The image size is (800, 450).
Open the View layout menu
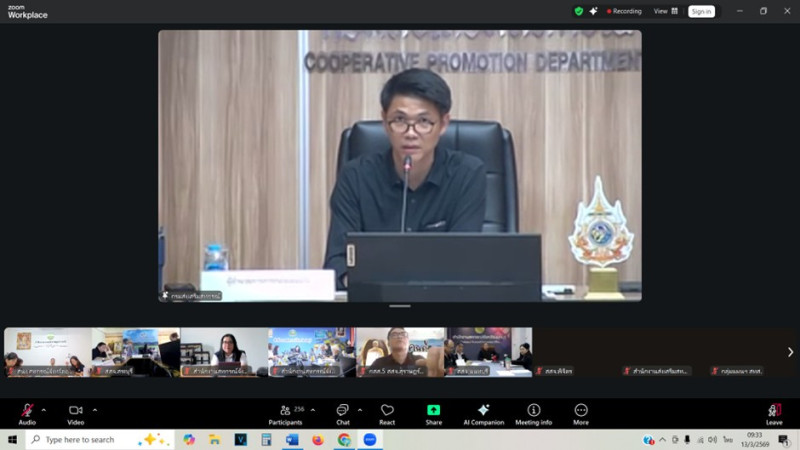(x=665, y=11)
